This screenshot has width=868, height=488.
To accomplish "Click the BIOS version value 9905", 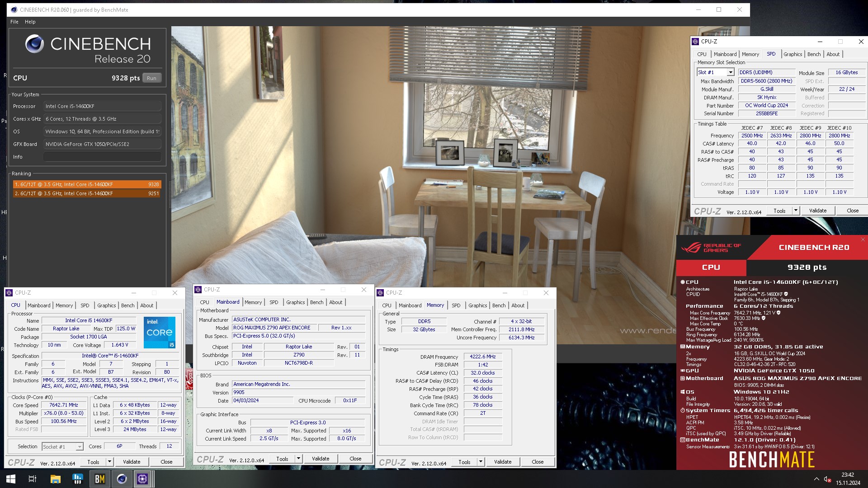I will [298, 392].
